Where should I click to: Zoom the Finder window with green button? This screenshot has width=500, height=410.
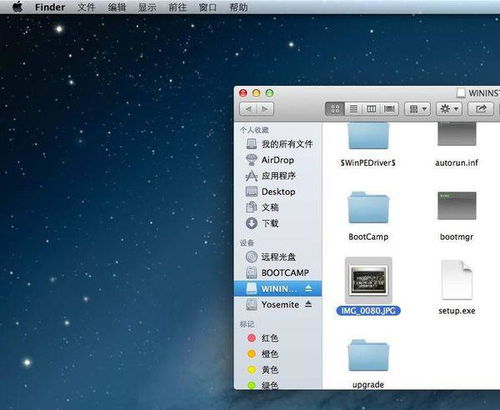tap(269, 93)
